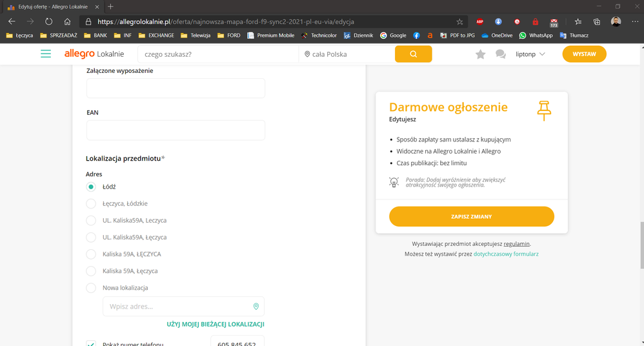Open the PDF to JPG bookmark
Screen dimensions: 644x346
[x=457, y=36]
